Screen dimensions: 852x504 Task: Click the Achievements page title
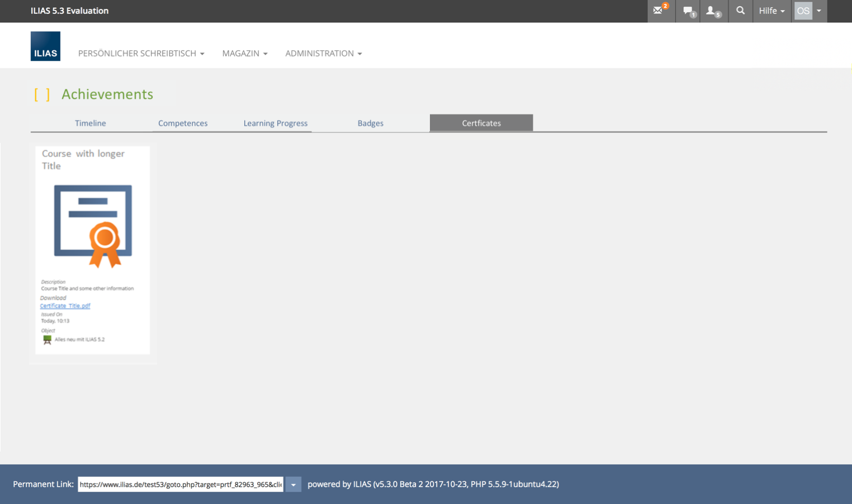click(107, 94)
